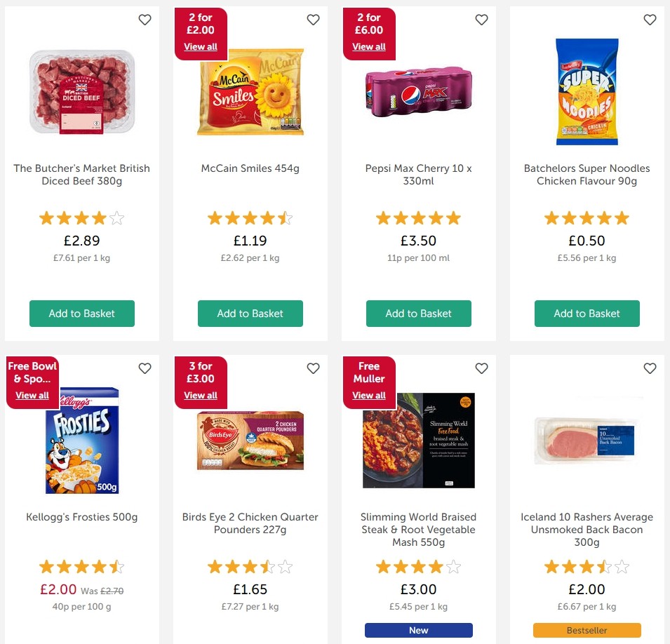
Task: Open View all for 3 for £3.00 offer
Action: click(x=201, y=395)
